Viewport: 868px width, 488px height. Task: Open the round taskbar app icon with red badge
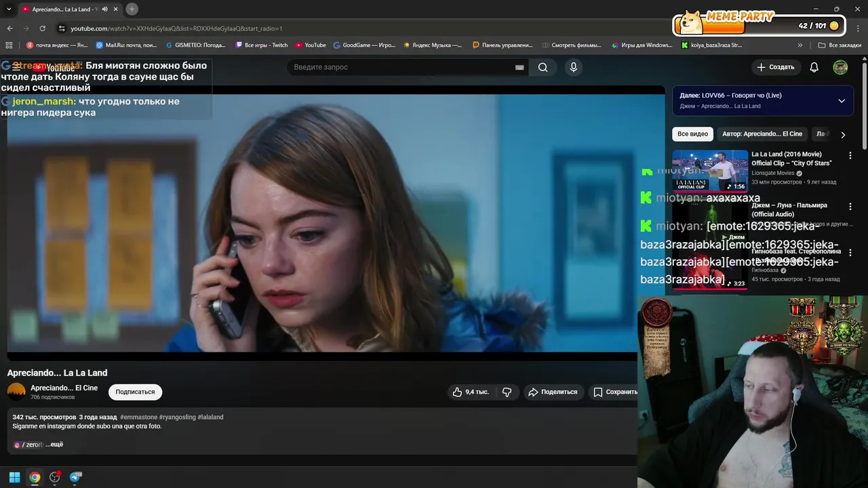pos(55,477)
